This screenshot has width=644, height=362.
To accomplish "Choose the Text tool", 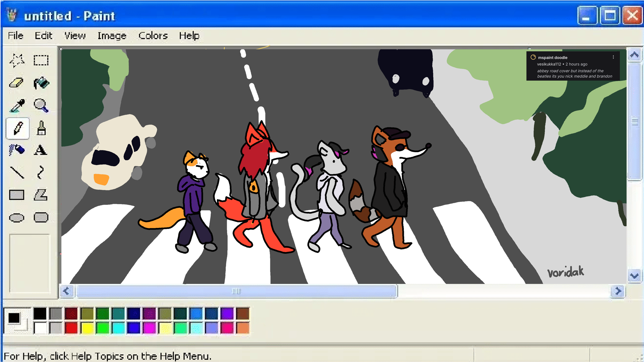I will pos(41,150).
